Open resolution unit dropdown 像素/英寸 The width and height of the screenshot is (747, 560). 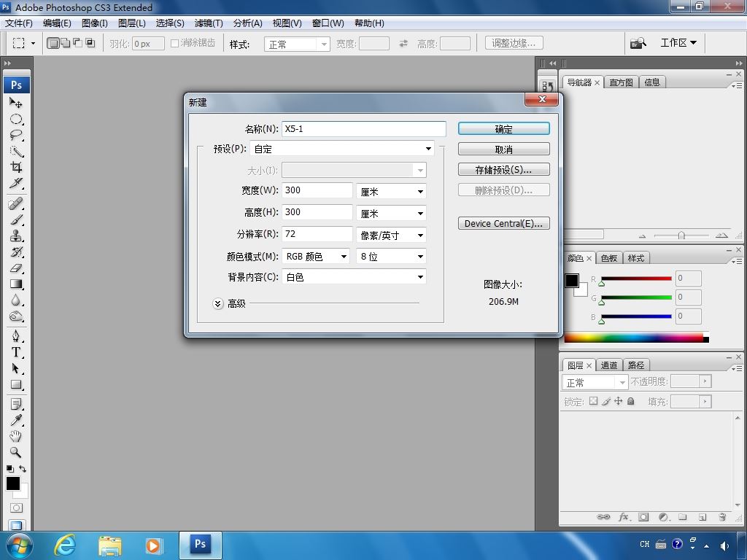391,236
